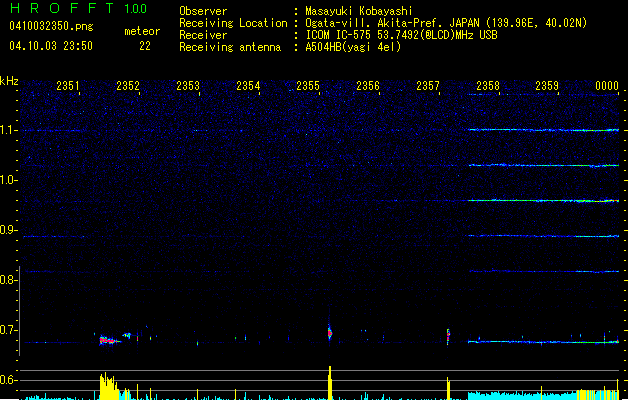Click the 0.8 kHz axis label
Image resolution: width=629 pixels, height=400 pixels.
tap(8, 280)
